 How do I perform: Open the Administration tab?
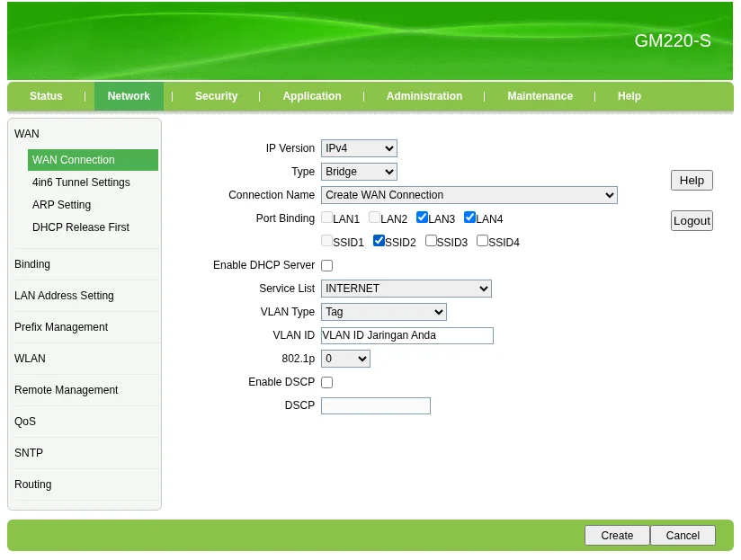click(x=424, y=96)
